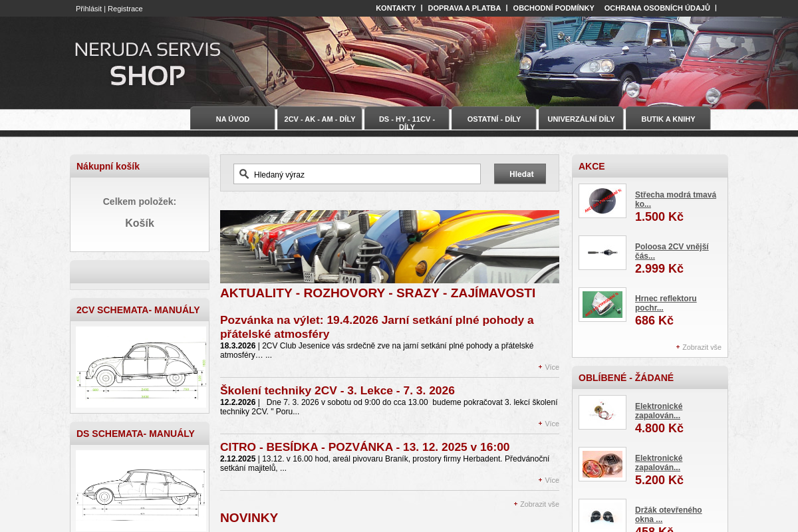Click AKTUALITY - ROZHOVORY - SRAZY heading
This screenshot has height=532, width=798.
tap(377, 293)
